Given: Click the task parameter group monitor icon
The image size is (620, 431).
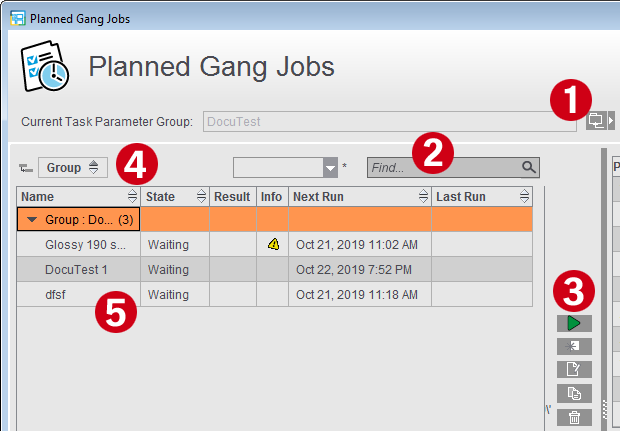Looking at the screenshot, I should (596, 121).
